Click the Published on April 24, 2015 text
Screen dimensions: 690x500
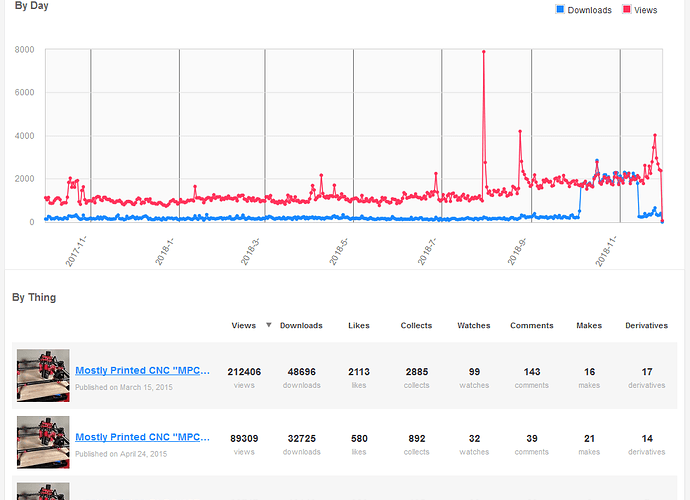[x=121, y=454]
